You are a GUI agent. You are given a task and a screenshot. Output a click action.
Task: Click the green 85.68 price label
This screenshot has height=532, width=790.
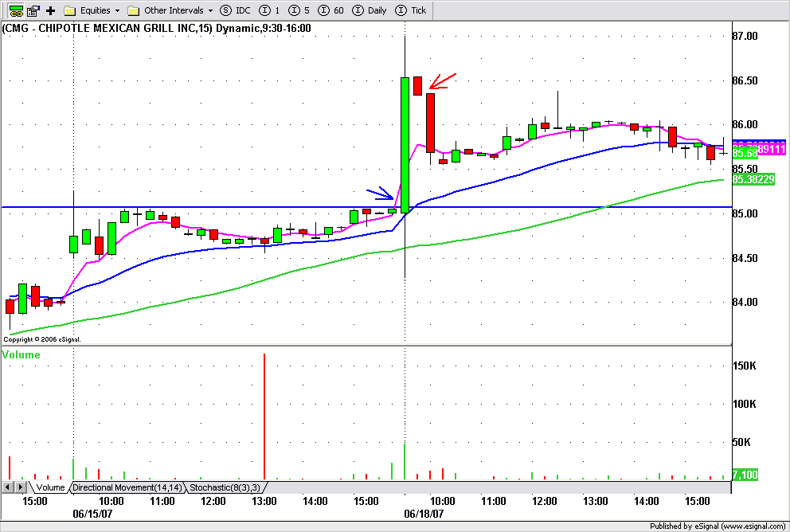point(745,153)
